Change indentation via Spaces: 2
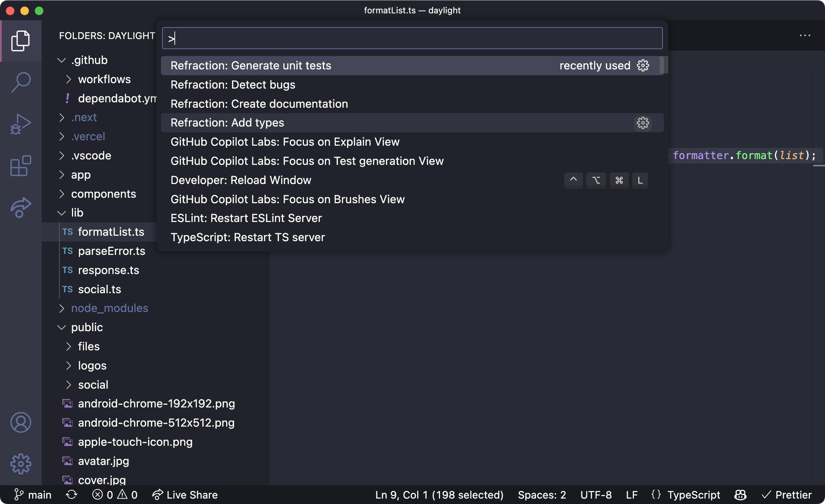 coord(542,495)
